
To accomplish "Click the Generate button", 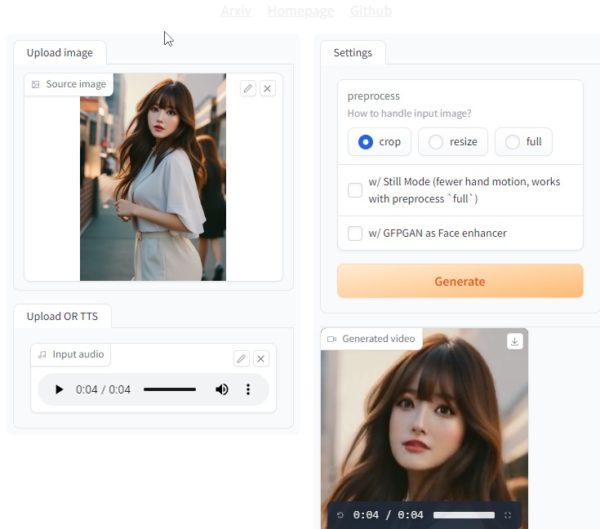I will 459,281.
